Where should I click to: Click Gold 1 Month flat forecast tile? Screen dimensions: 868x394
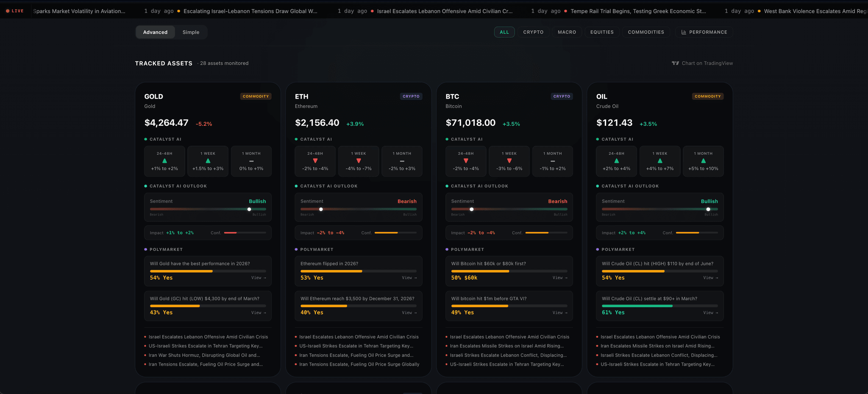[251, 161]
